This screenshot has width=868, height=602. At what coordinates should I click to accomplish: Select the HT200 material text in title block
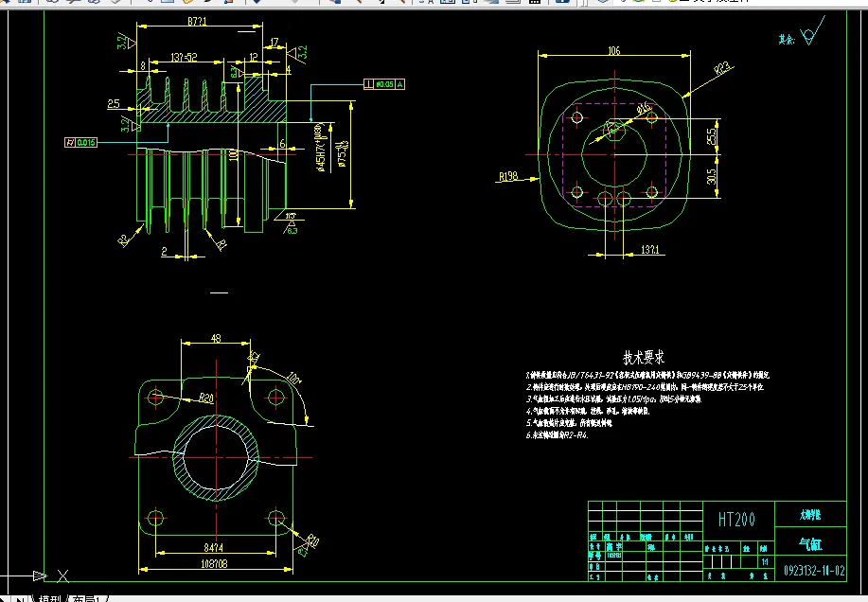[736, 520]
